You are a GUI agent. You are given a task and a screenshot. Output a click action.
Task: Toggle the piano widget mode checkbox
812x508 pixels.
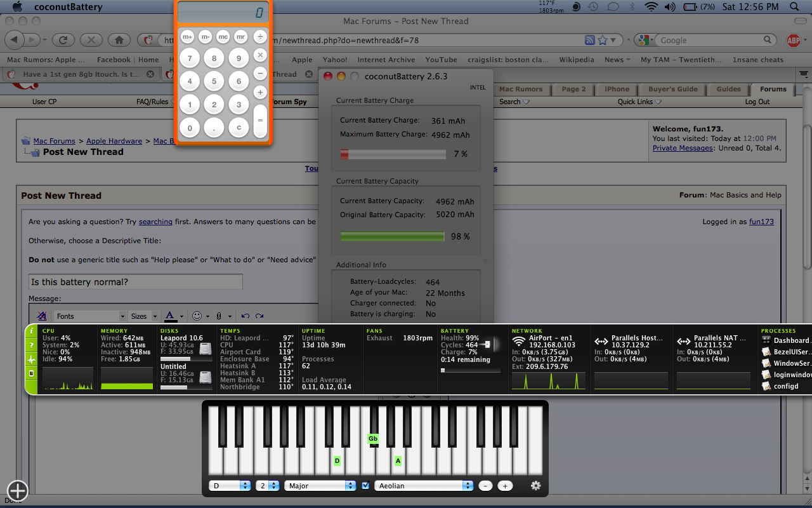(365, 486)
